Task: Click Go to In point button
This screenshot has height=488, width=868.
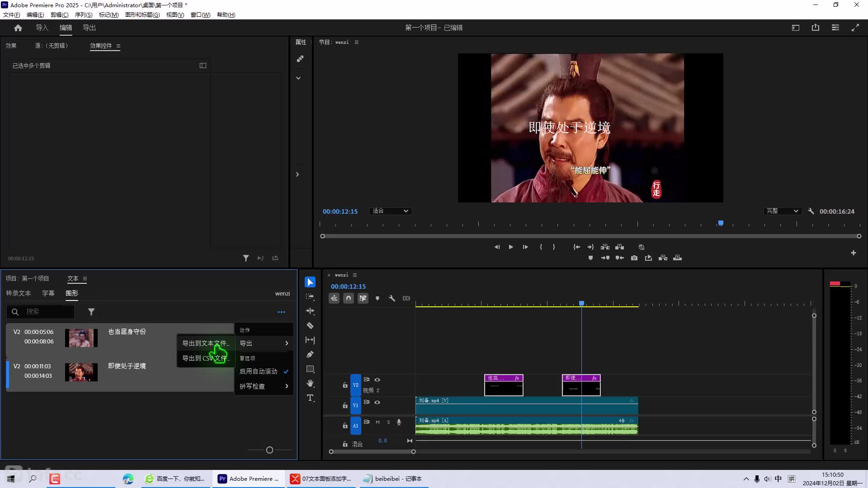Action: [576, 247]
